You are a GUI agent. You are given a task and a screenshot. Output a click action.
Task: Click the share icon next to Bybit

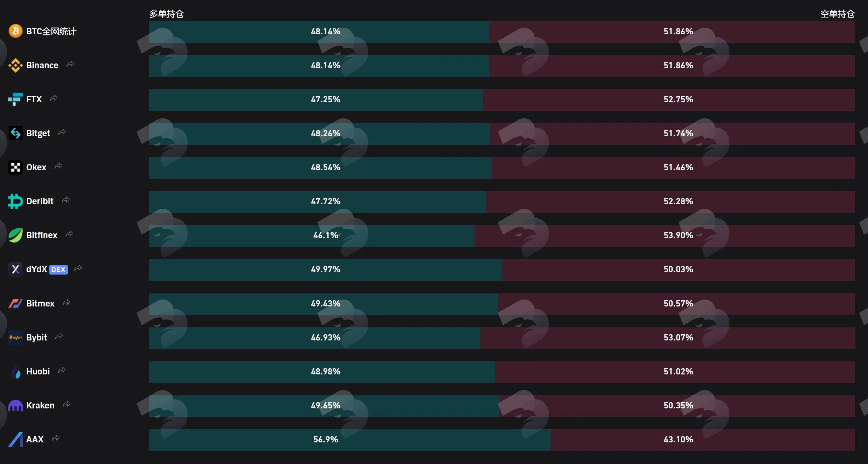pos(59,336)
